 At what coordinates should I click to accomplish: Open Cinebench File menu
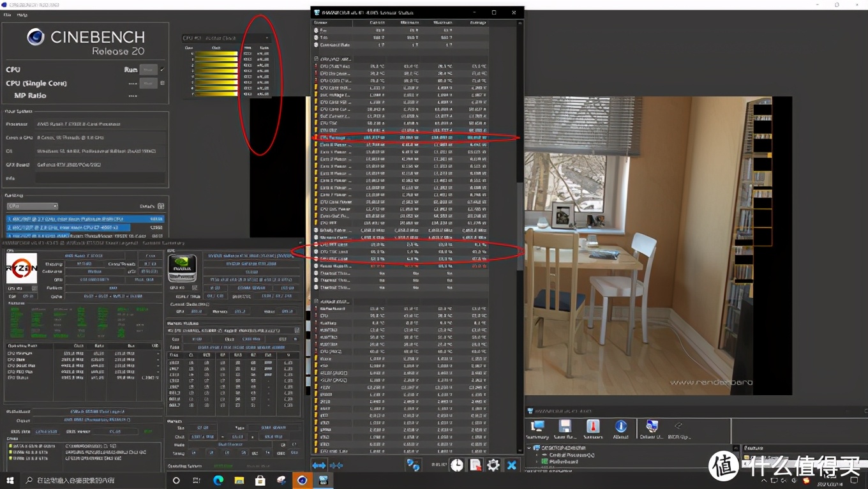coord(8,15)
